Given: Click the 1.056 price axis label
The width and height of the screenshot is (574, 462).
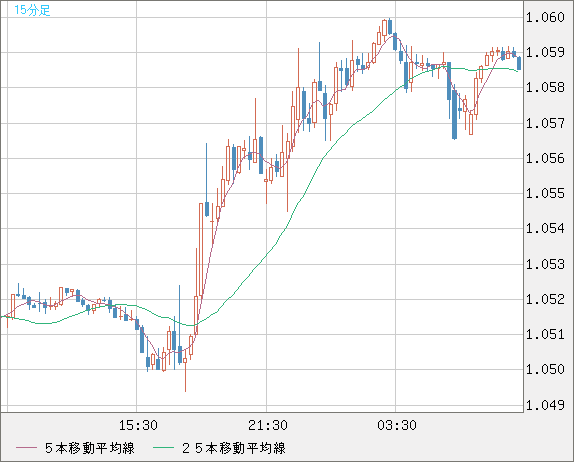Looking at the screenshot, I should (x=545, y=158).
